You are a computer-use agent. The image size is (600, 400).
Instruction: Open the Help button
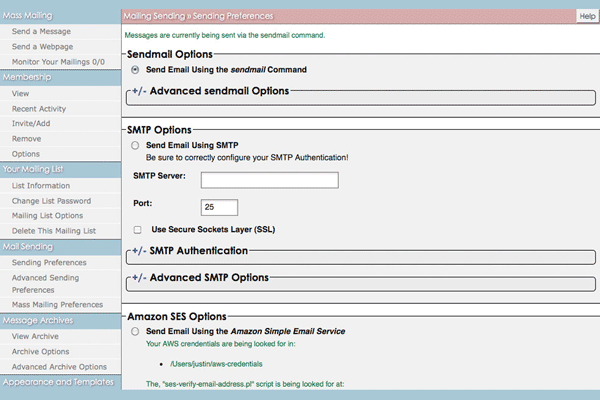tap(586, 17)
